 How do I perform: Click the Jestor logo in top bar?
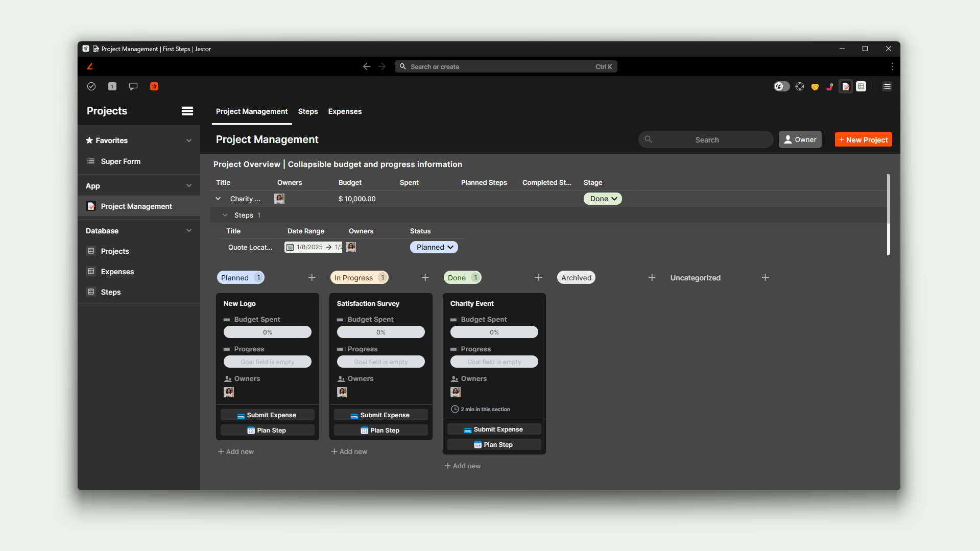[x=90, y=66]
